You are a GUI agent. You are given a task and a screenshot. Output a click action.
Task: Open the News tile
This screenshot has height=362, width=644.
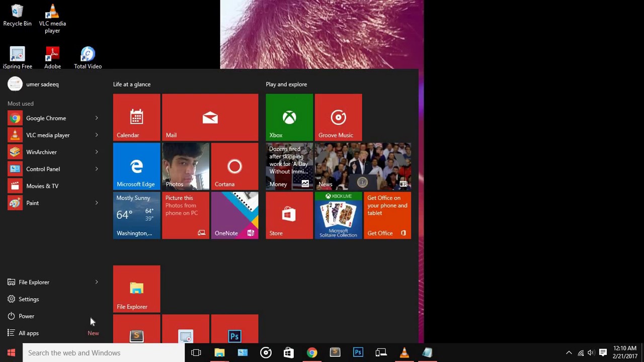tap(363, 166)
